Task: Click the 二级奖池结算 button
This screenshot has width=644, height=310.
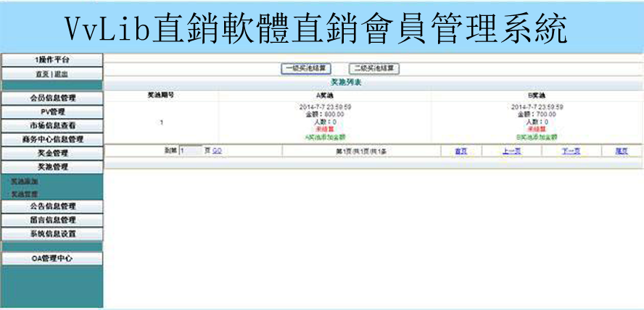Action: 373,69
